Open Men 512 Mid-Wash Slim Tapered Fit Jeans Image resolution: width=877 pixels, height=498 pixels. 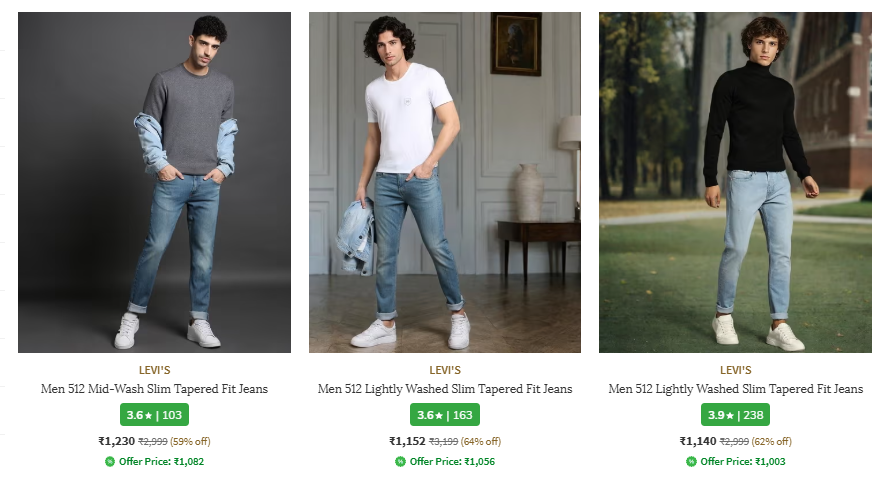pos(154,389)
